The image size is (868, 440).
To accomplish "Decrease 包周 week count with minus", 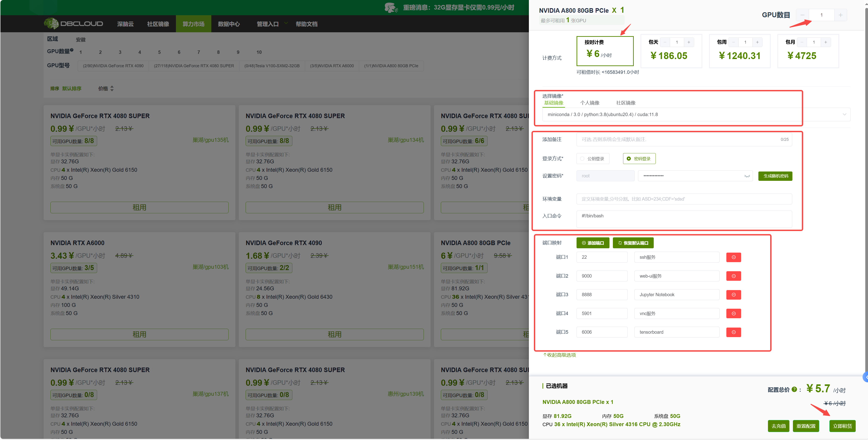I will pyautogui.click(x=733, y=42).
